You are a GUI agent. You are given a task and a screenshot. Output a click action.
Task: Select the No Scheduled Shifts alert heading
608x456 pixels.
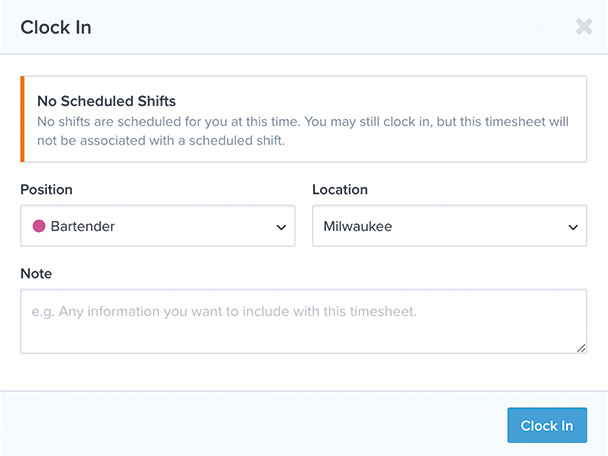point(107,101)
